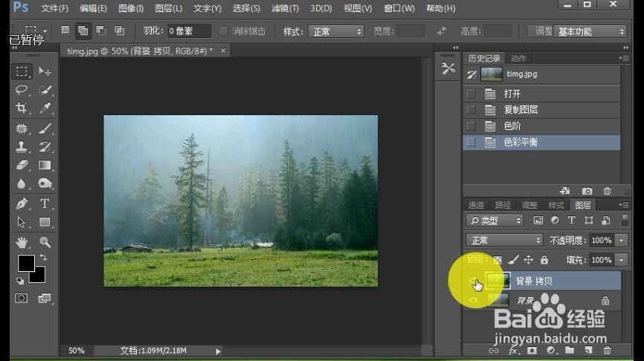This screenshot has width=644, height=361.
Task: Select the Crop tool
Action: click(22, 108)
